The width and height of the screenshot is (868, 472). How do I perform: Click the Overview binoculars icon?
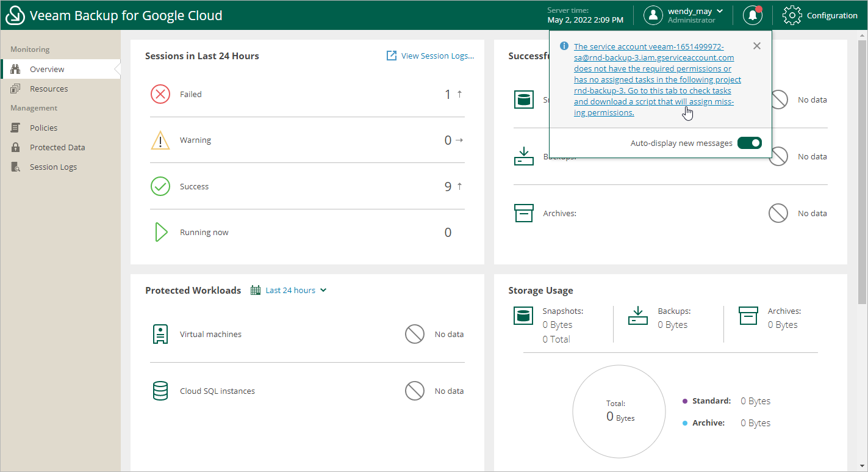click(16, 69)
